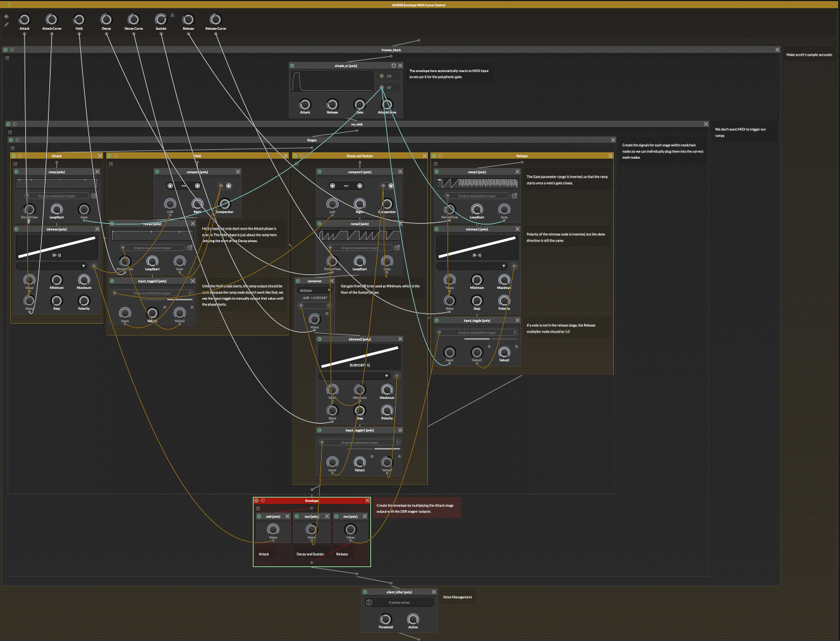Click the '0 active voices' readout
Viewport: 840px width, 641px height.
pos(399,602)
